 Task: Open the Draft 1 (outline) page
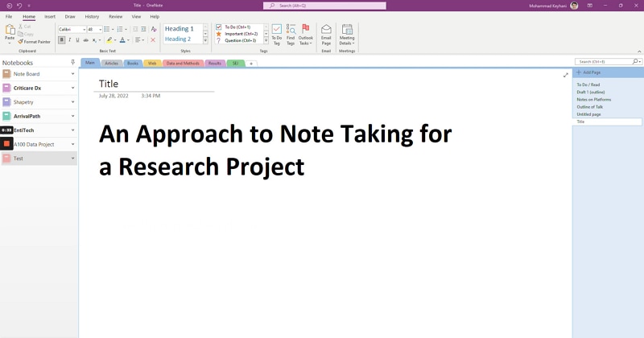tap(591, 92)
